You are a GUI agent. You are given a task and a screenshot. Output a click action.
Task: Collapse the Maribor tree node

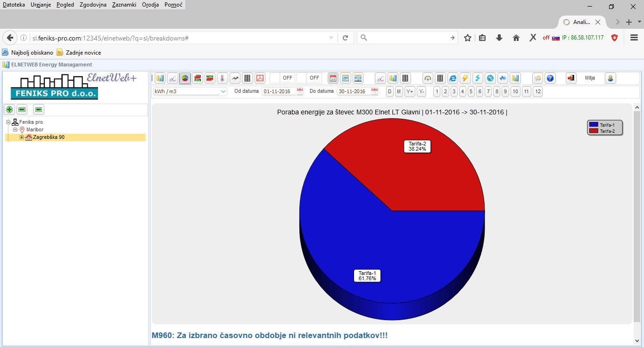click(15, 129)
